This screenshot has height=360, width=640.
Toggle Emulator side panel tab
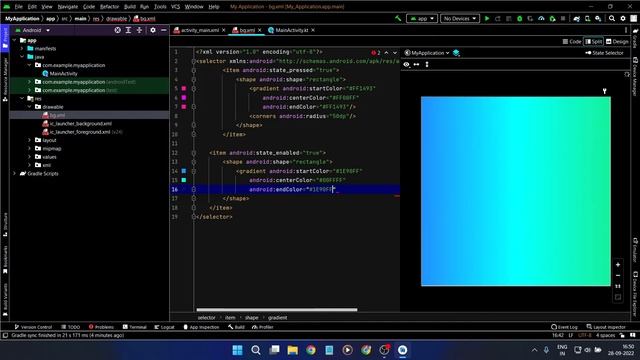point(635,250)
